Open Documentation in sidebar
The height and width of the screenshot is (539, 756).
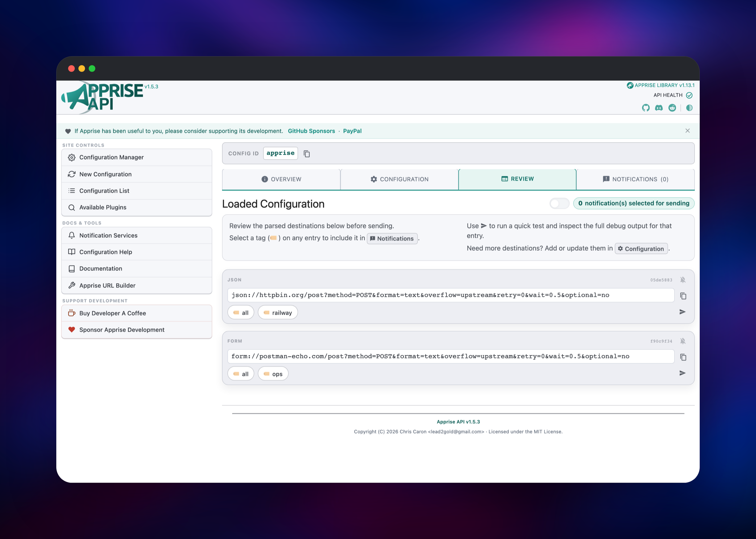pyautogui.click(x=137, y=268)
